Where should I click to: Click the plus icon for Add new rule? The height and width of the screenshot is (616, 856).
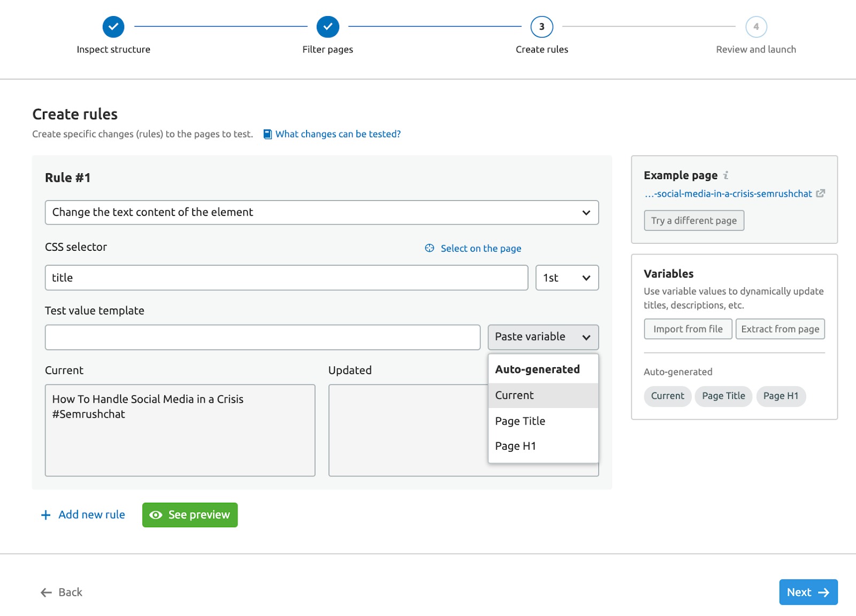pos(46,515)
